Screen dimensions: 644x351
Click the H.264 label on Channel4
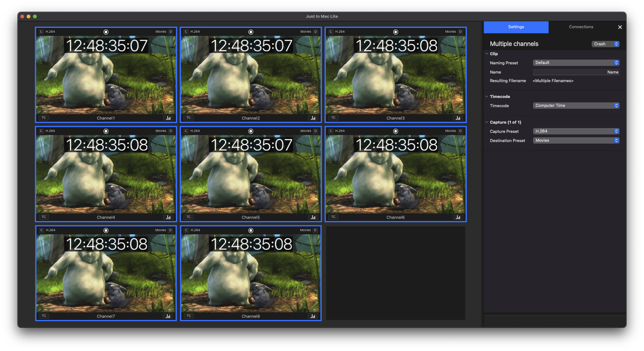click(50, 131)
